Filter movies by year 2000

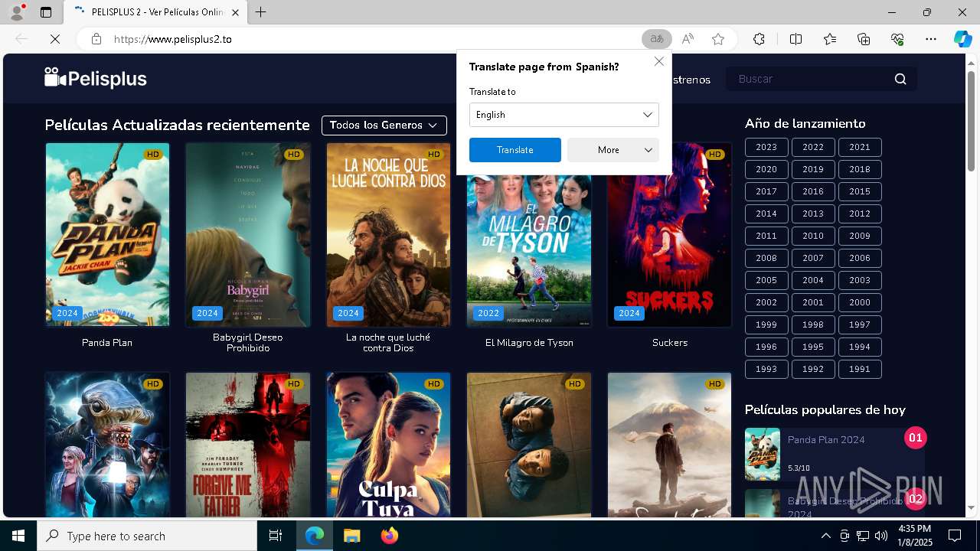pos(860,303)
